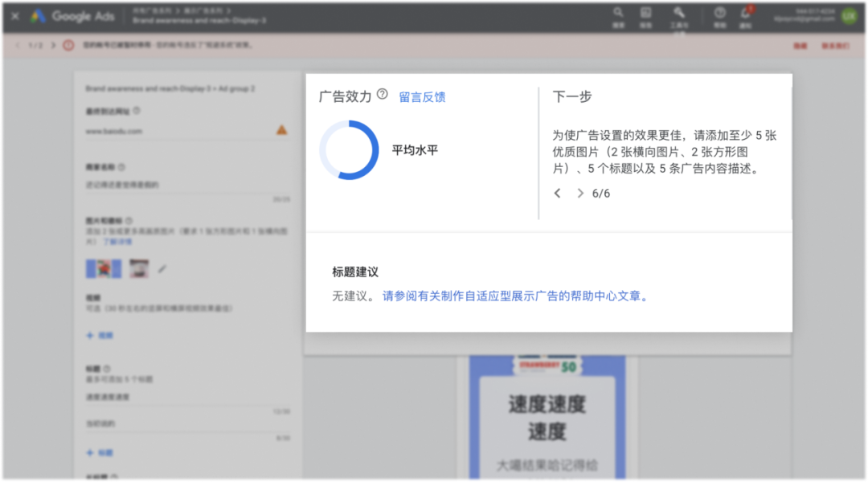
Task: Click the orange warning triangle by URL
Action: [x=281, y=129]
